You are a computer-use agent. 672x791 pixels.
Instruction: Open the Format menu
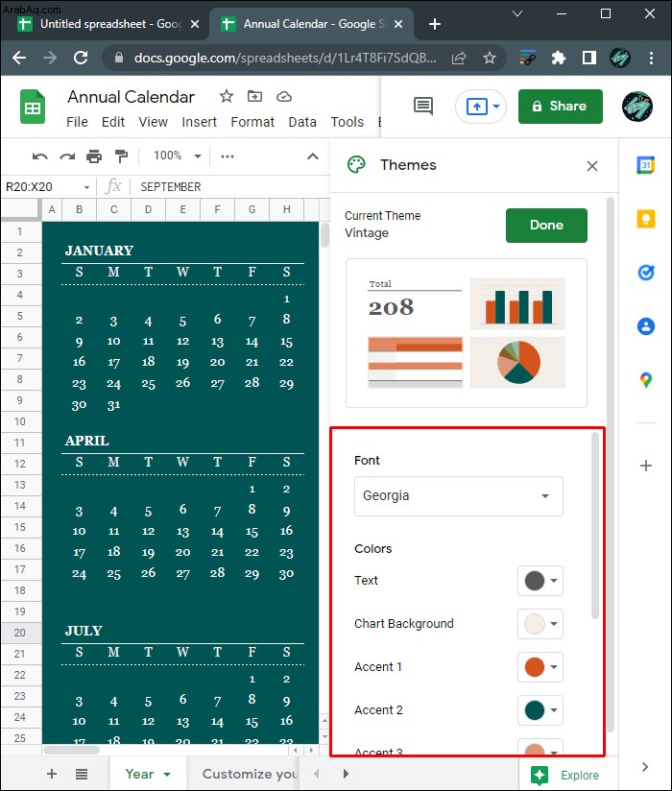(252, 122)
